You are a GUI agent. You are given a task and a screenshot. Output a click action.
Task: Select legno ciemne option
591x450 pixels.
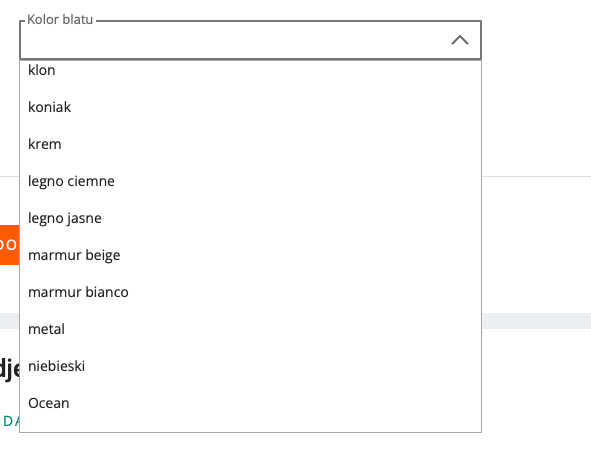tap(250, 181)
